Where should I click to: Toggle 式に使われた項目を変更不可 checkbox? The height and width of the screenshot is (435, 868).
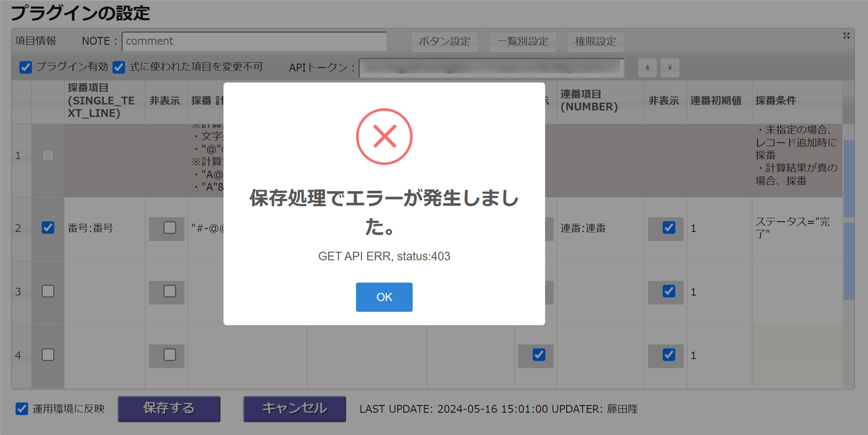[118, 68]
